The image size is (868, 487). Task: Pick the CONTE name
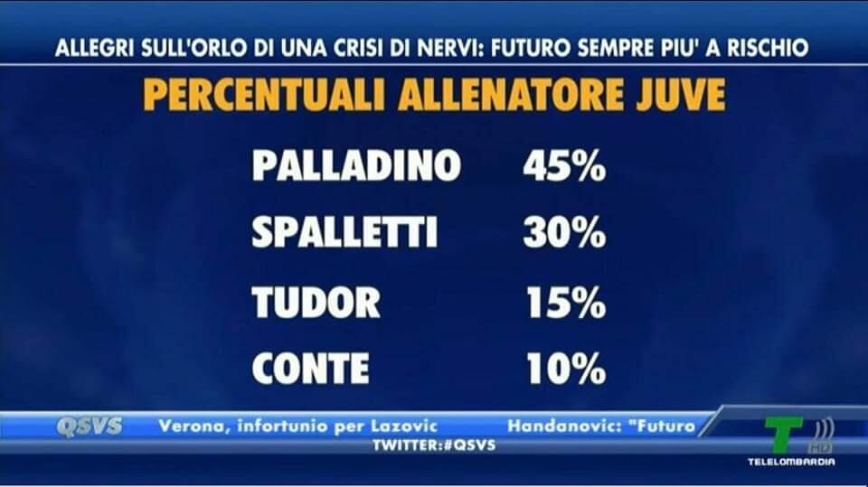[310, 368]
